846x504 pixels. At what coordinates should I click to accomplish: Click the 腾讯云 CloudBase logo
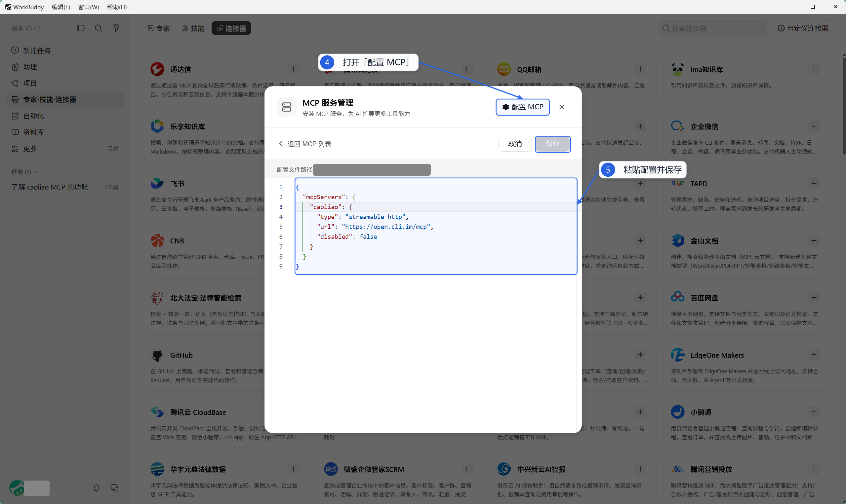(x=157, y=412)
